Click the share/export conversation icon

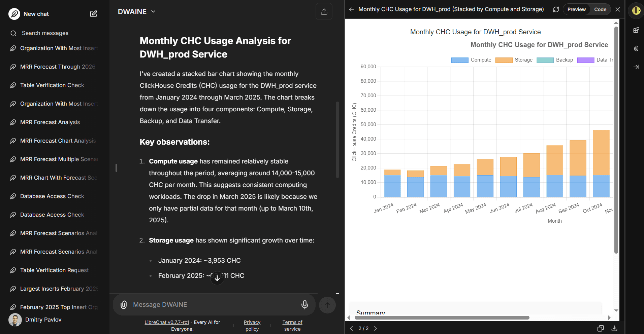click(x=324, y=11)
